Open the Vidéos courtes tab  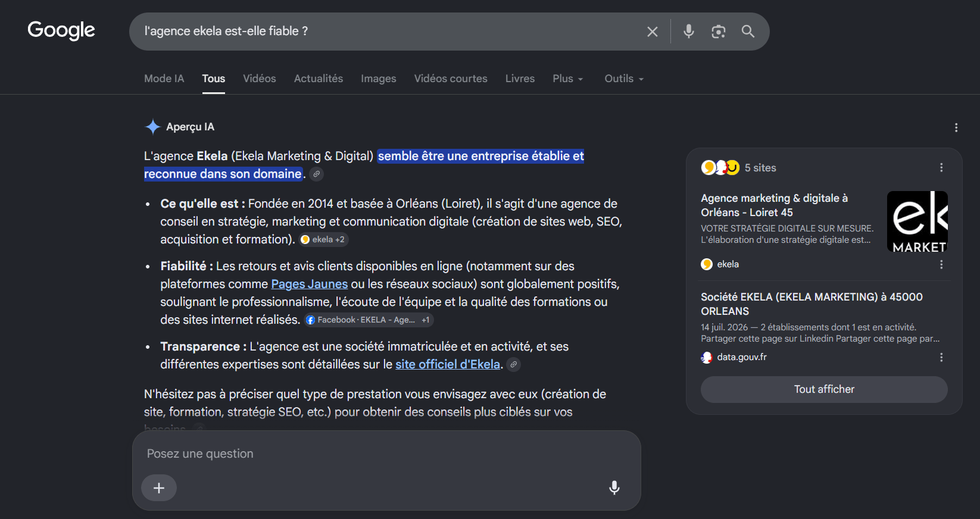coord(451,79)
